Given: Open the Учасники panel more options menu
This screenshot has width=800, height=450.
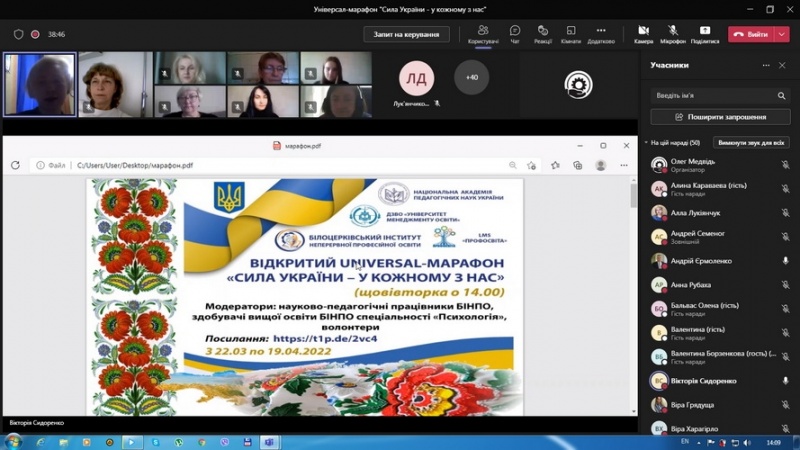Looking at the screenshot, I should [766, 65].
